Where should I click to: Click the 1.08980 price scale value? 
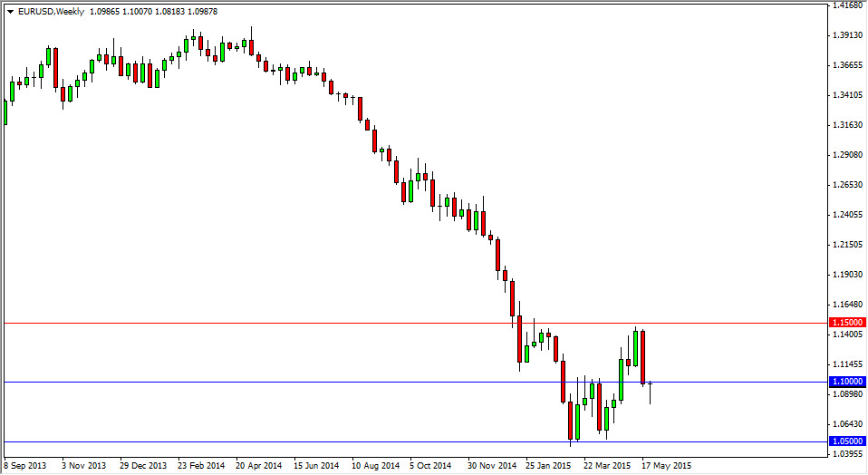pyautogui.click(x=847, y=394)
